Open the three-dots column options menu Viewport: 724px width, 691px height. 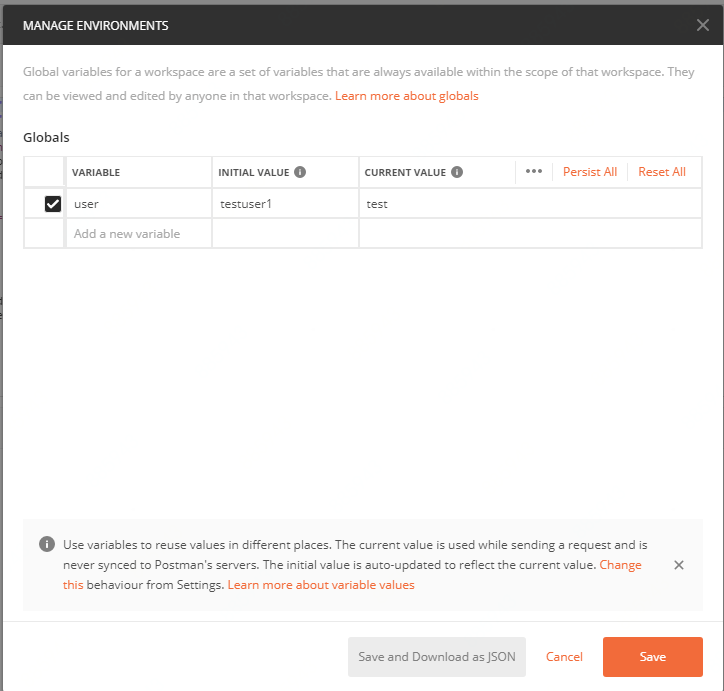coord(533,171)
